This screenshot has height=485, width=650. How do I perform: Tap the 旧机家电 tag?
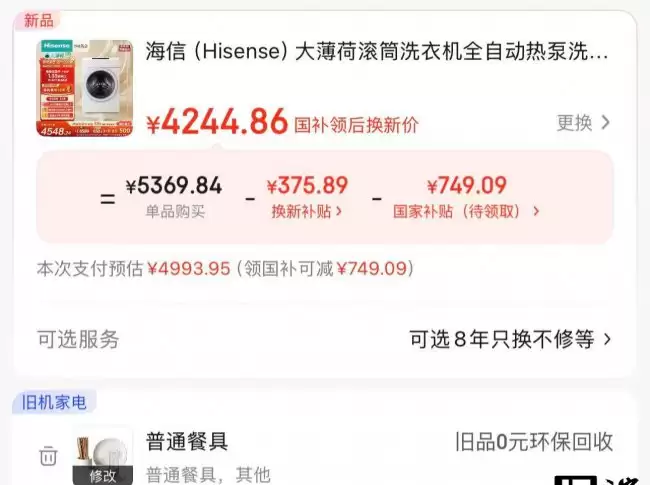(54, 402)
